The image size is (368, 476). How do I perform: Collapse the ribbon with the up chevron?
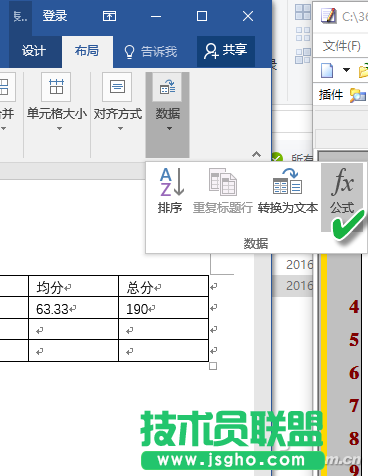coord(256,154)
